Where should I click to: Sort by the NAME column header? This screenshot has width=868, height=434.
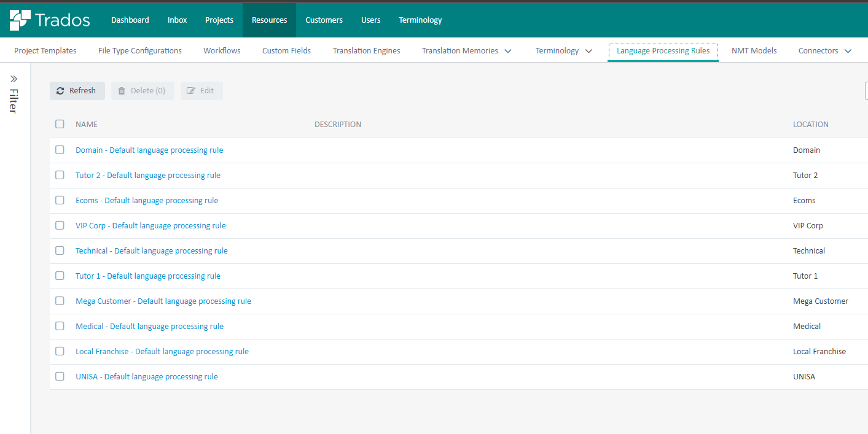coord(87,125)
